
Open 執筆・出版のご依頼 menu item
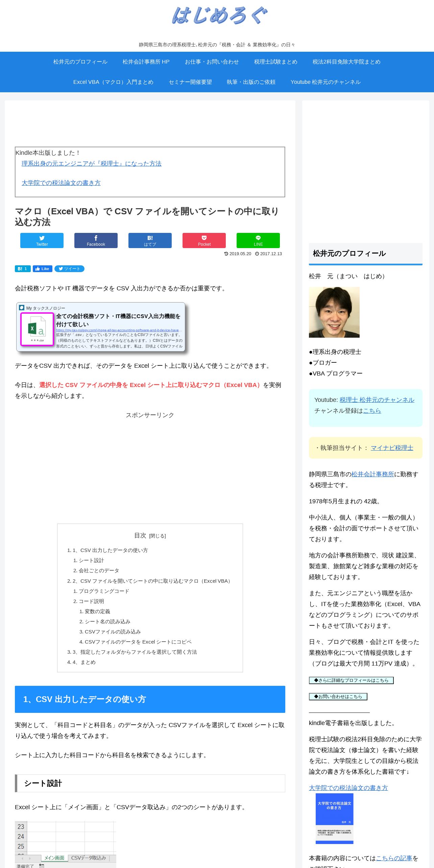[251, 82]
